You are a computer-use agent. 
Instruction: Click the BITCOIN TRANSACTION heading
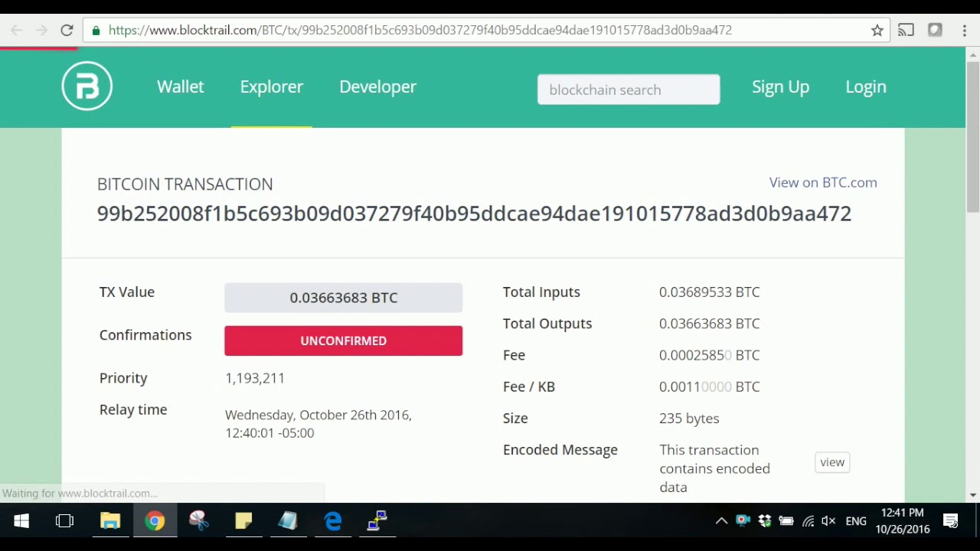185,184
